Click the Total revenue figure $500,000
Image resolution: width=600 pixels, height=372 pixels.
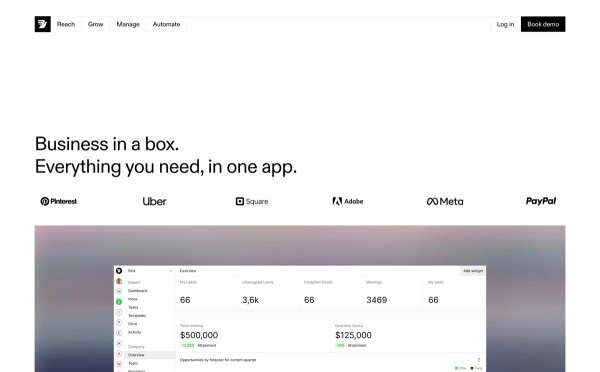199,335
